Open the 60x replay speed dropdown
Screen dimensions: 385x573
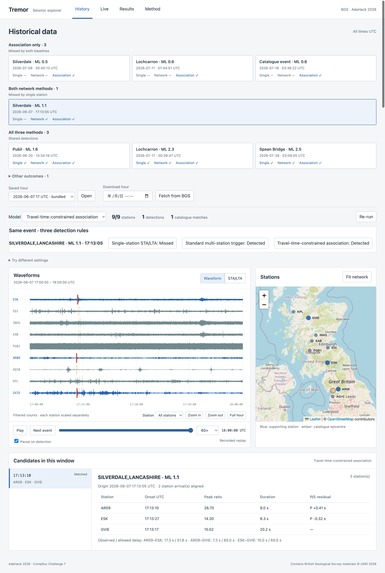tap(207, 430)
